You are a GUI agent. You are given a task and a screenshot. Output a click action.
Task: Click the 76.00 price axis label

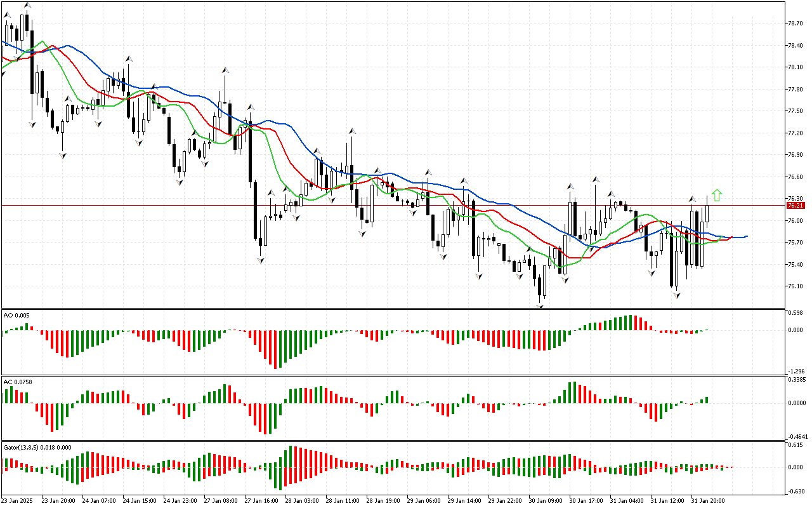click(x=795, y=221)
